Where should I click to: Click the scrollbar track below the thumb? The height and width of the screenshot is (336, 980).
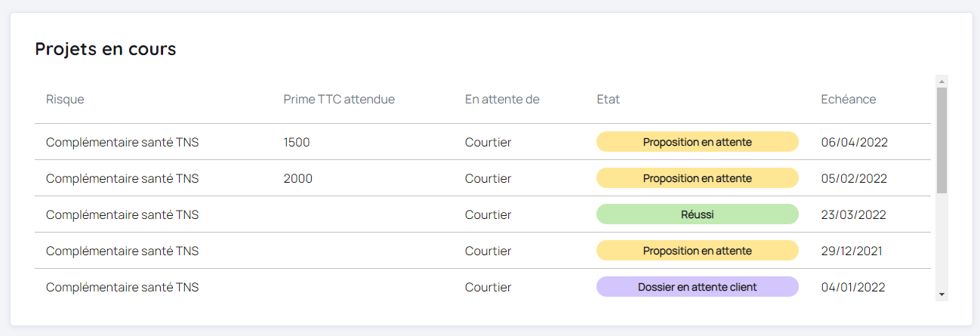941,242
